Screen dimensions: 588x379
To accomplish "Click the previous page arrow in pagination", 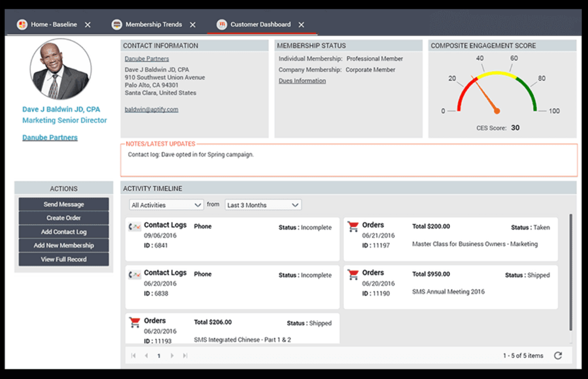I will (x=146, y=355).
